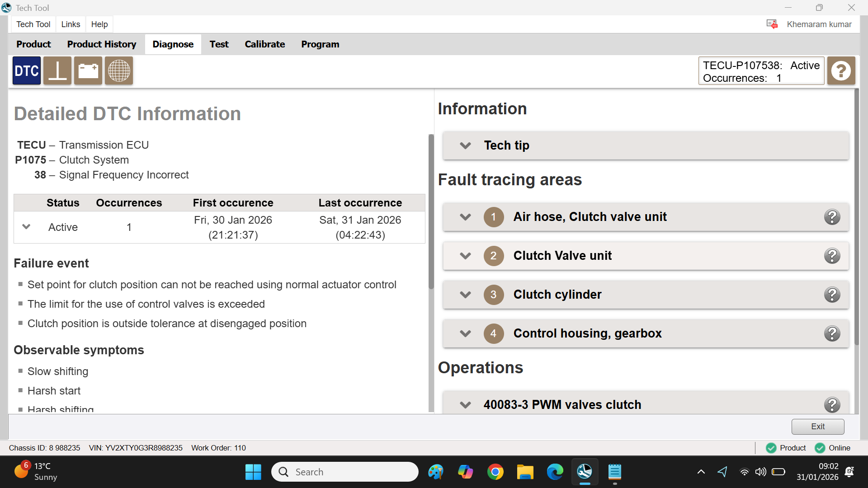Switch to the Product History tab
Viewport: 868px width, 488px height.
(x=102, y=44)
